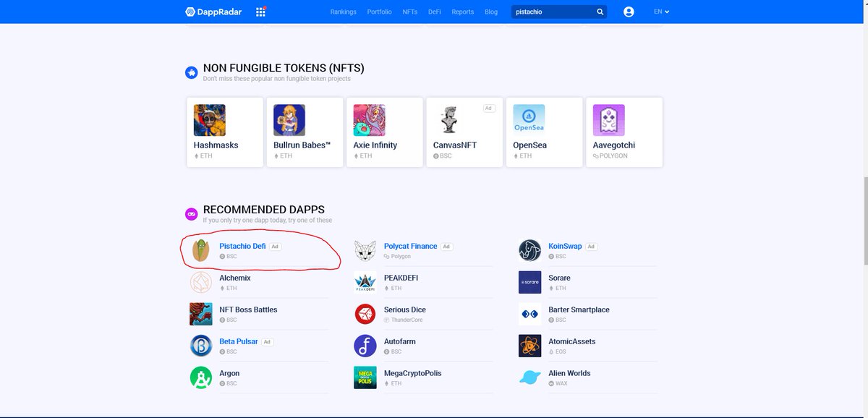Click the AtomicAssets atom icon
The height and width of the screenshot is (418, 868).
[x=529, y=346]
